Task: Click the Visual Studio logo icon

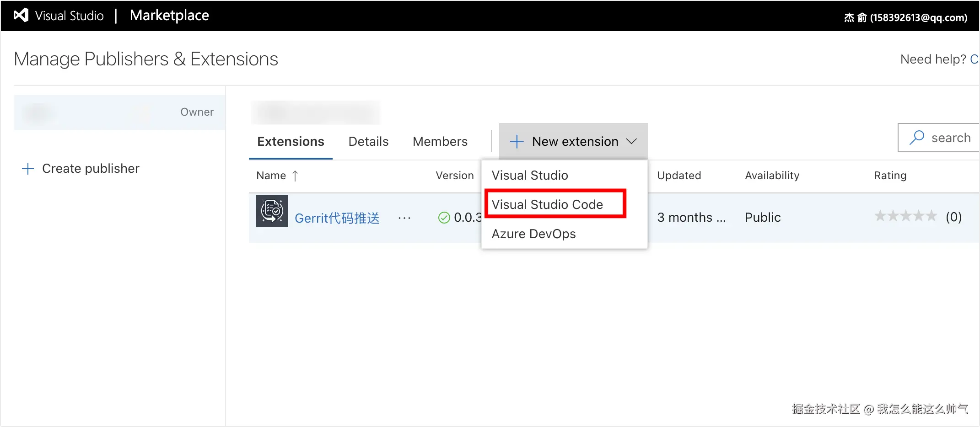Action: tap(21, 16)
